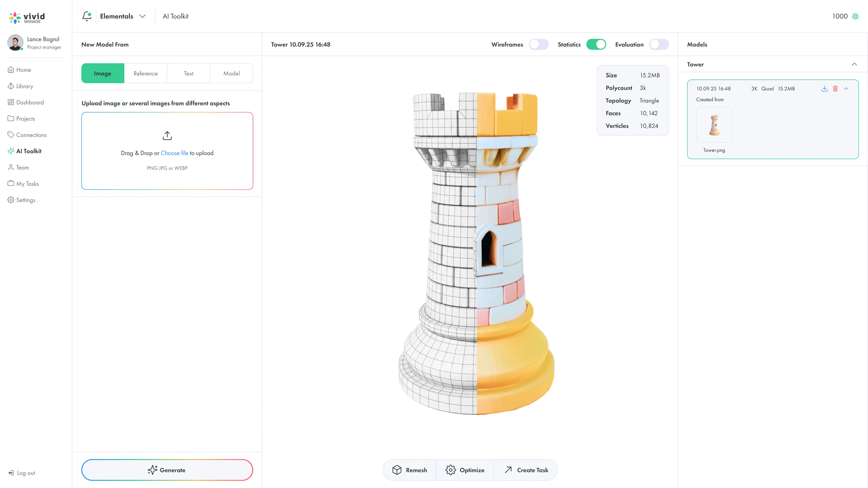The height and width of the screenshot is (488, 868).
Task: Switch to the Reference tab
Action: tap(146, 73)
